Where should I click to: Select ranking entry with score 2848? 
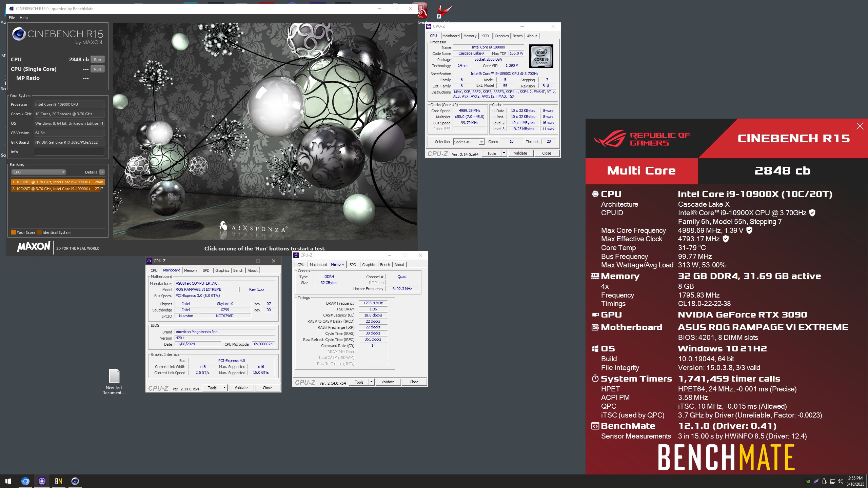(x=58, y=182)
